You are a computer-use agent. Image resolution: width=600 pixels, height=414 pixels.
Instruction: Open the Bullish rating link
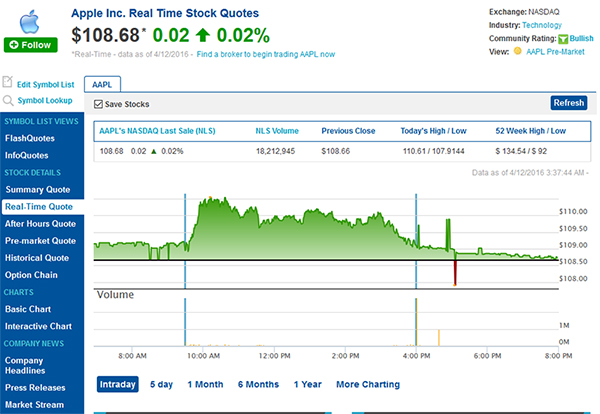coord(581,38)
